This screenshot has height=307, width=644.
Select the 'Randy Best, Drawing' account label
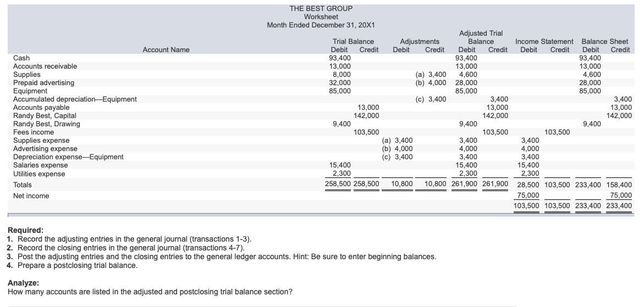(46, 124)
